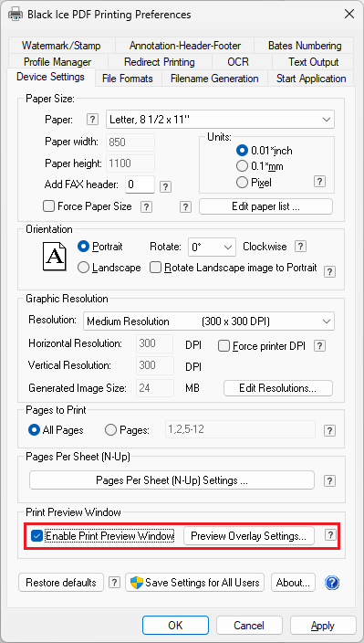Switch to the Filename Generation tab

pyautogui.click(x=214, y=79)
